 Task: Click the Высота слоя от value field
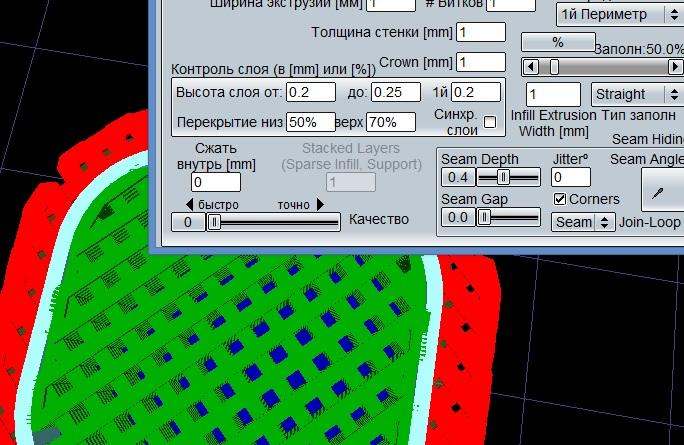[x=311, y=92]
